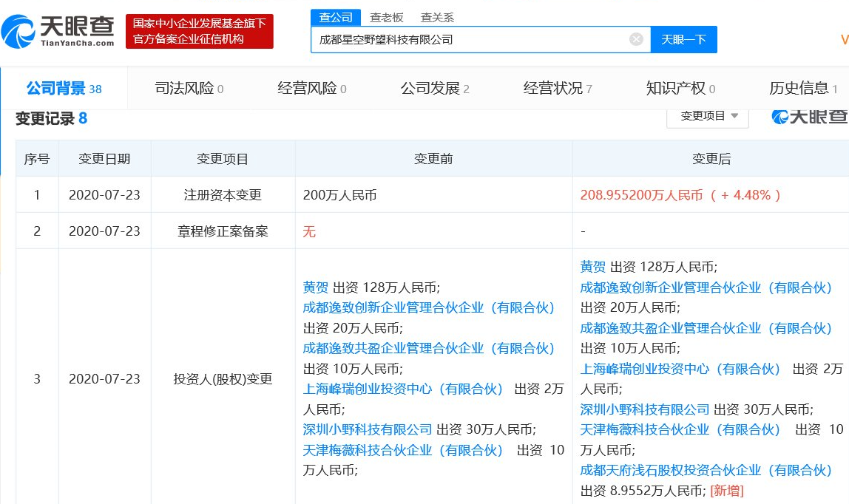Click the TianYanCha logo at top left
Screen dimensions: 849x504
coord(58,31)
